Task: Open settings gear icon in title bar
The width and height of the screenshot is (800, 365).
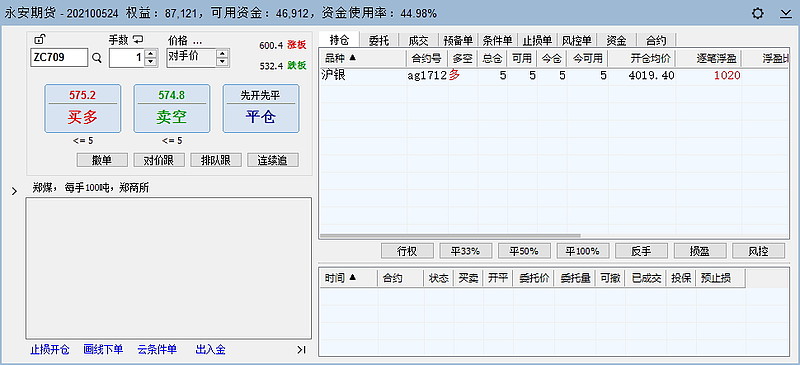Action: point(758,14)
